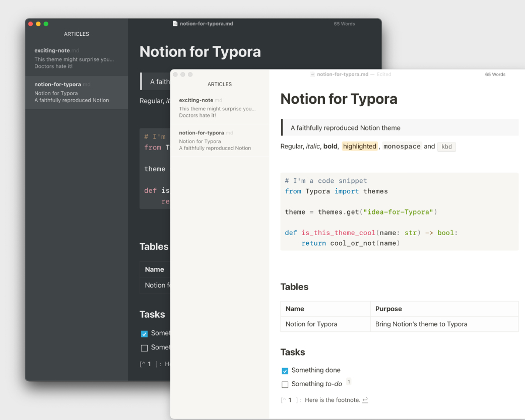The width and height of the screenshot is (525, 420).
Task: Click the 'Edited' label in the light title bar
Action: click(x=384, y=75)
